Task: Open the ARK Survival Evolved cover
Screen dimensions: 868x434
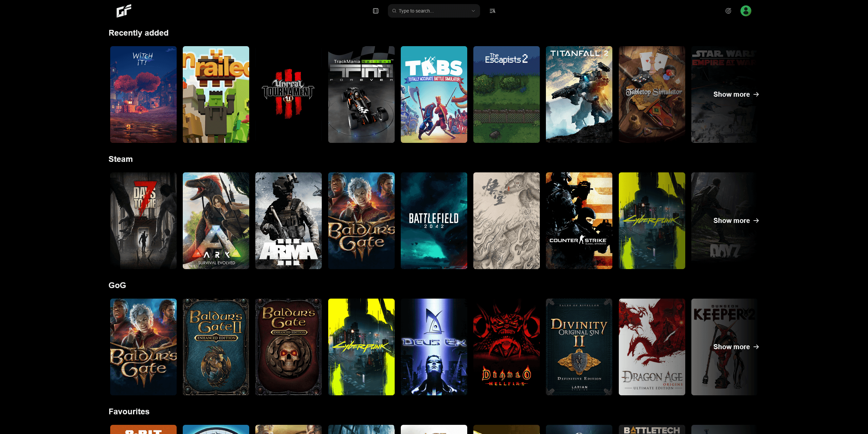Action: click(x=216, y=221)
